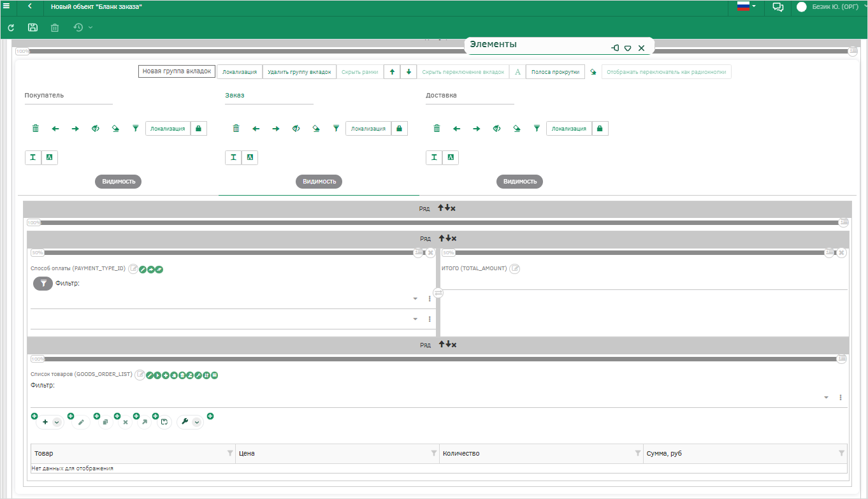Open the hamburger main menu
The height and width of the screenshot is (499, 868).
click(6, 6)
